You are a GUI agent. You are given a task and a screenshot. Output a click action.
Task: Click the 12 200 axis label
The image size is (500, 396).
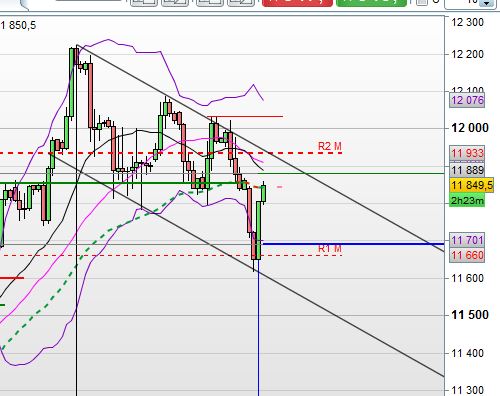click(467, 54)
